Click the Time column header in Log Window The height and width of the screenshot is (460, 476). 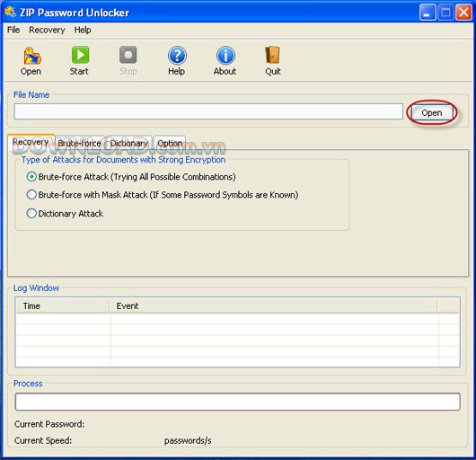point(63,306)
